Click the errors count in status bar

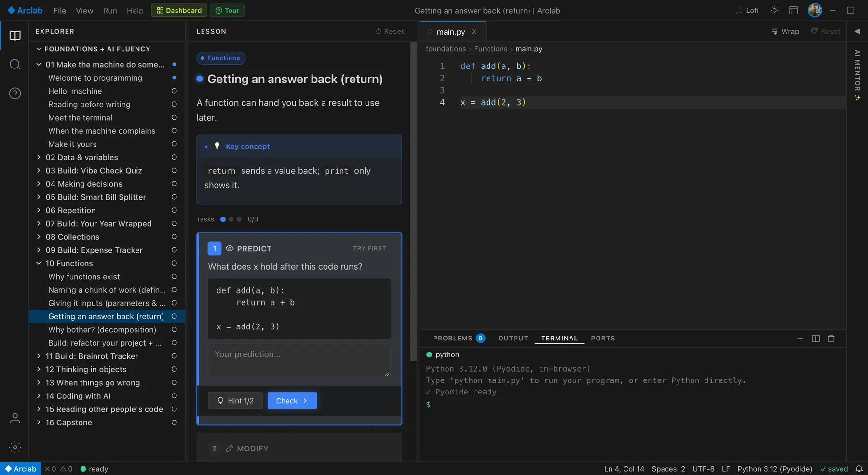[51, 469]
